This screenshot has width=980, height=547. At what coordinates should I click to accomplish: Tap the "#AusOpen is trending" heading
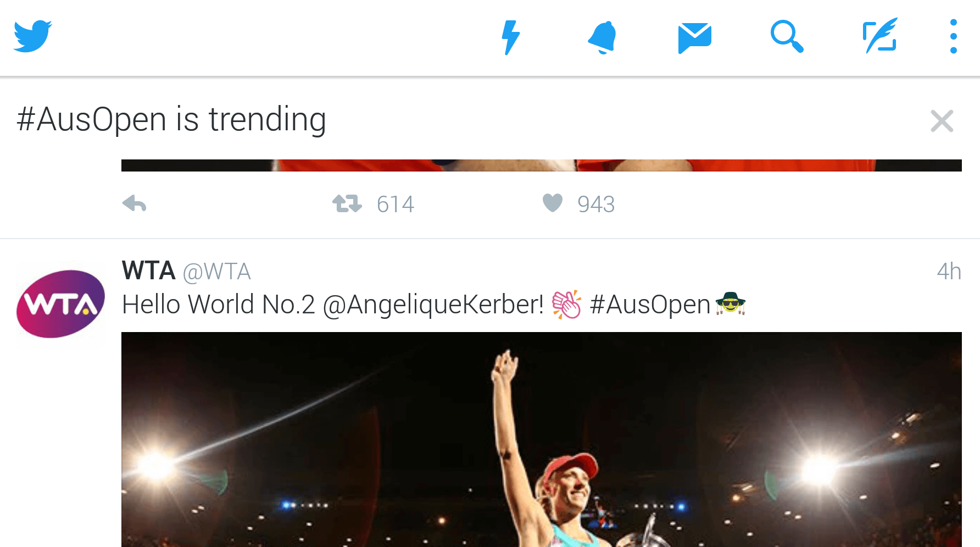171,120
